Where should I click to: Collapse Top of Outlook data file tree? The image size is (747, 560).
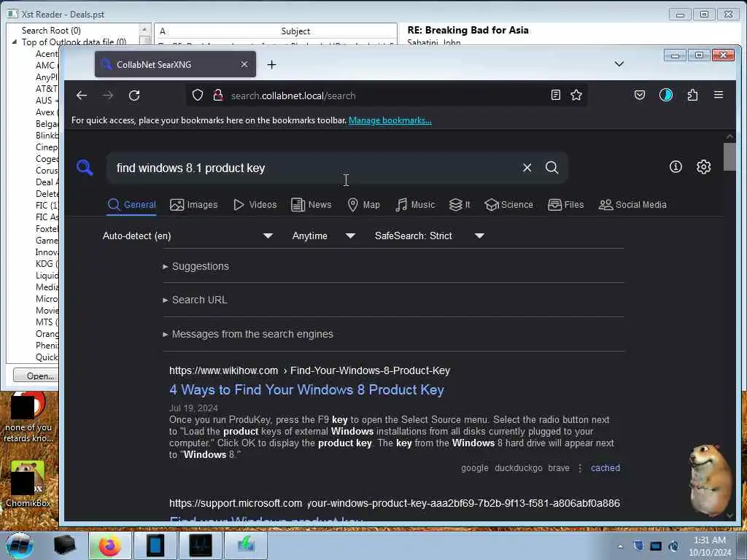[15, 42]
